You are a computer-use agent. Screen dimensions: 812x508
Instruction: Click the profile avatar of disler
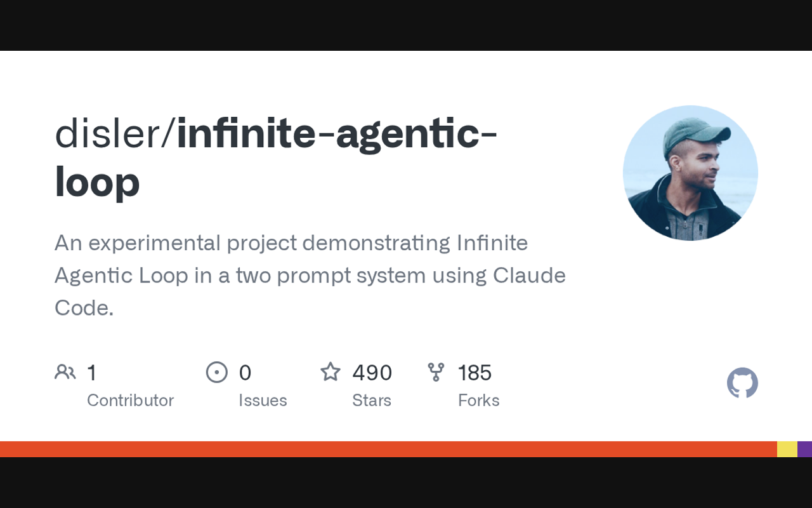pyautogui.click(x=690, y=173)
